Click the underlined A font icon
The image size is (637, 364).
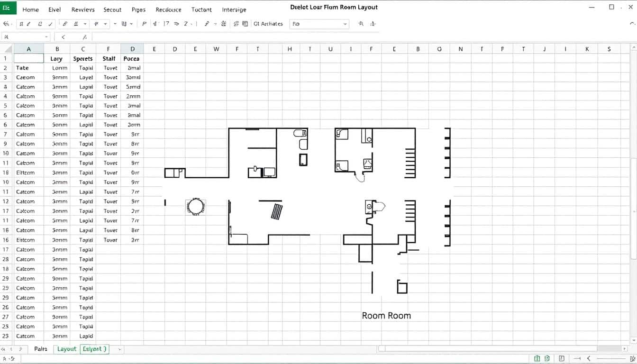[76, 24]
